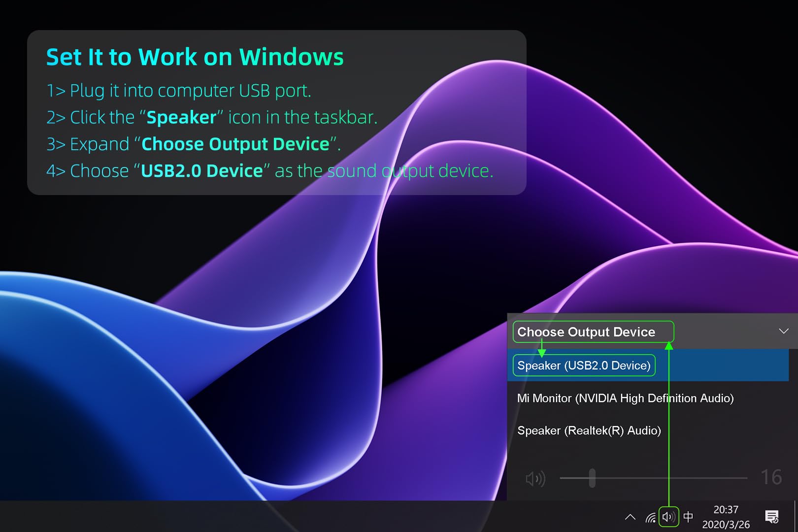Show hidden icons with the tray up-arrow
The image size is (798, 532).
click(x=630, y=517)
